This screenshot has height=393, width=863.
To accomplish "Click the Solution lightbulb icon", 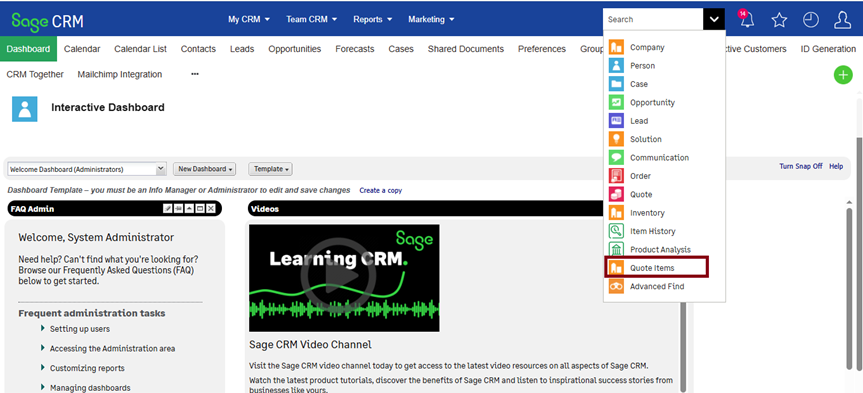I will [616, 139].
